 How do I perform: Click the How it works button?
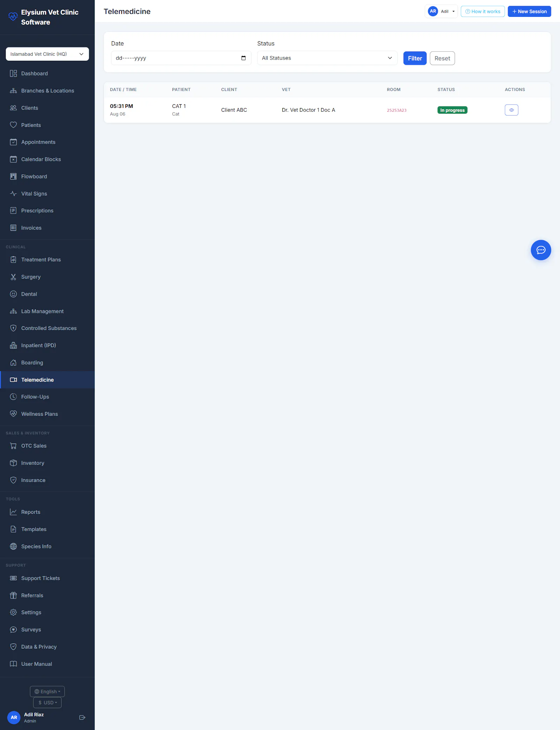coord(483,12)
